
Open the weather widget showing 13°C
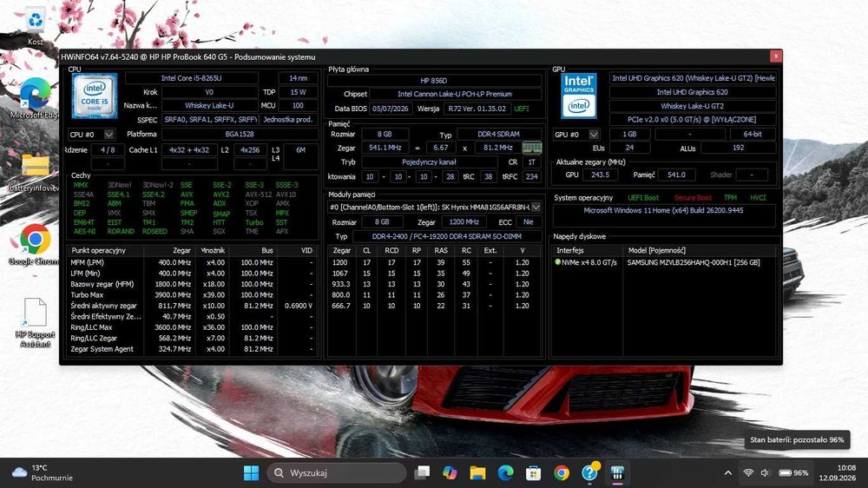click(x=42, y=473)
